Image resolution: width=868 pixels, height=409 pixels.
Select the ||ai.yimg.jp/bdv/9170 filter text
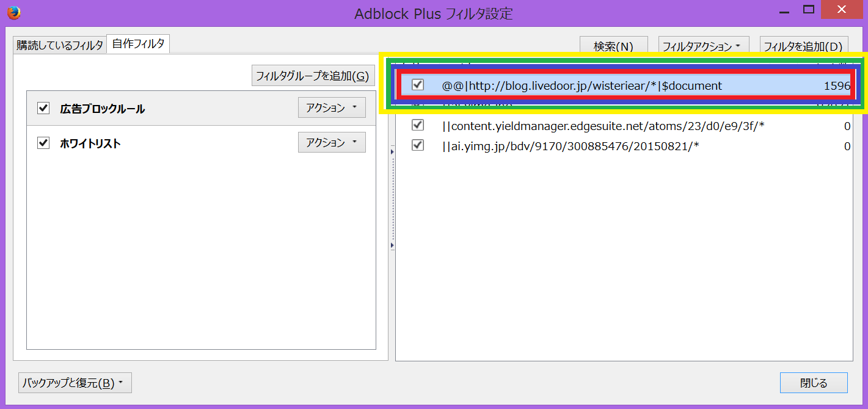(571, 147)
